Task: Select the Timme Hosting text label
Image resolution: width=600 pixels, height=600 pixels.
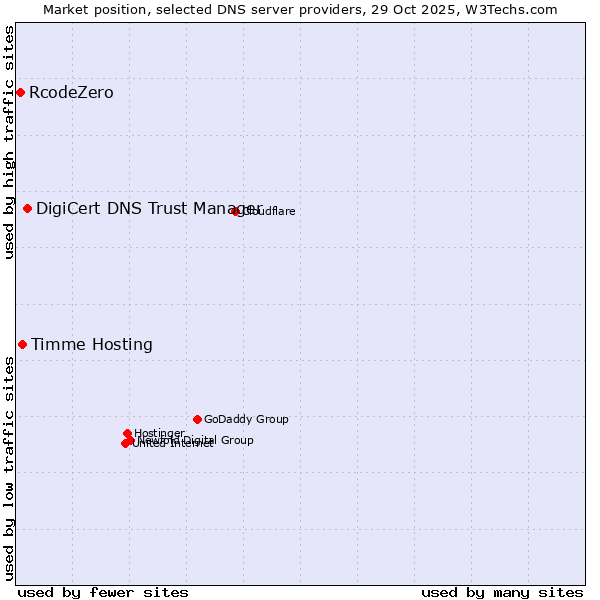Action: coord(92,345)
